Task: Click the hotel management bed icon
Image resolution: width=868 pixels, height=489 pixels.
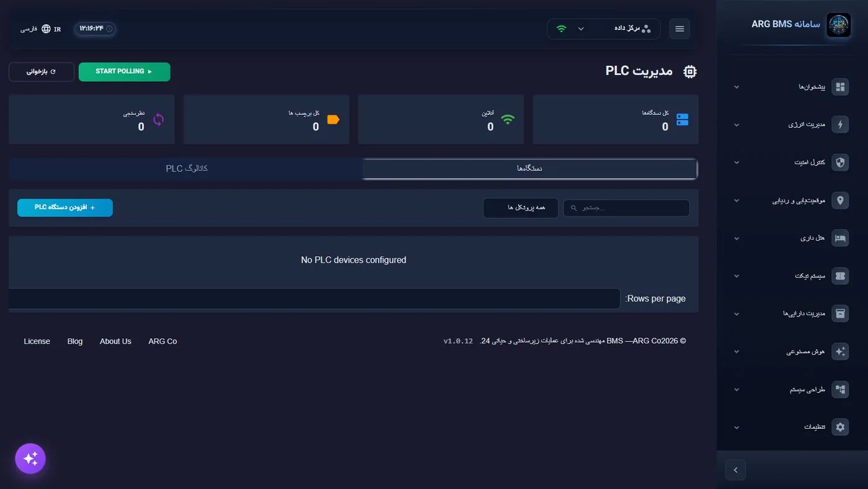Action: [840, 238]
